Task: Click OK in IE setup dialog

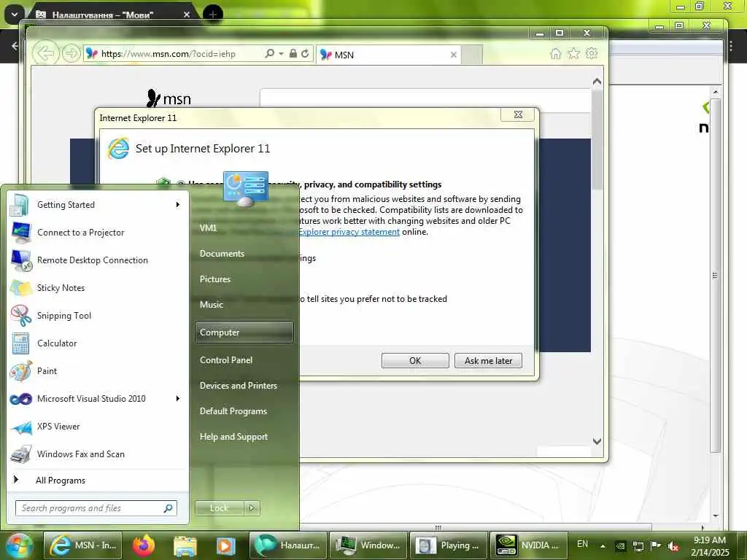Action: pos(415,360)
